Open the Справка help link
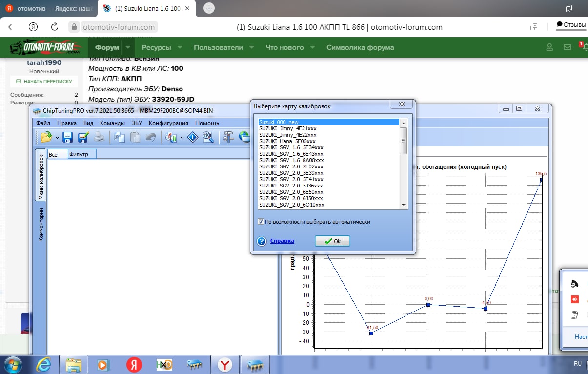This screenshot has width=588, height=374. pos(282,241)
